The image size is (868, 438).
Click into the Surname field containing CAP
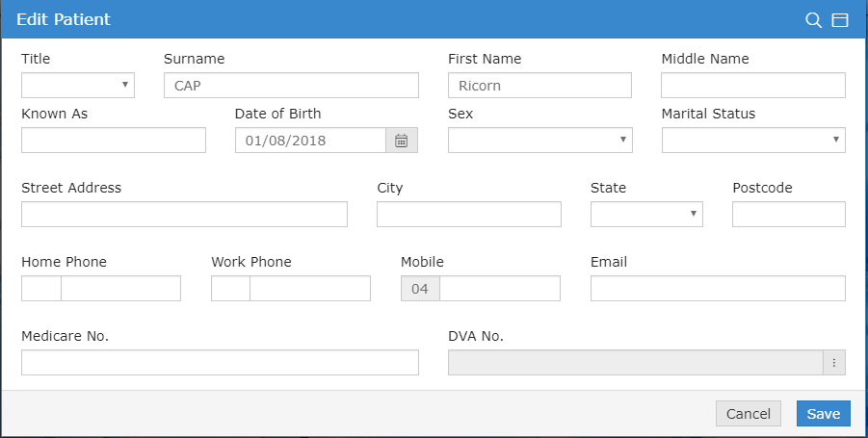[291, 85]
